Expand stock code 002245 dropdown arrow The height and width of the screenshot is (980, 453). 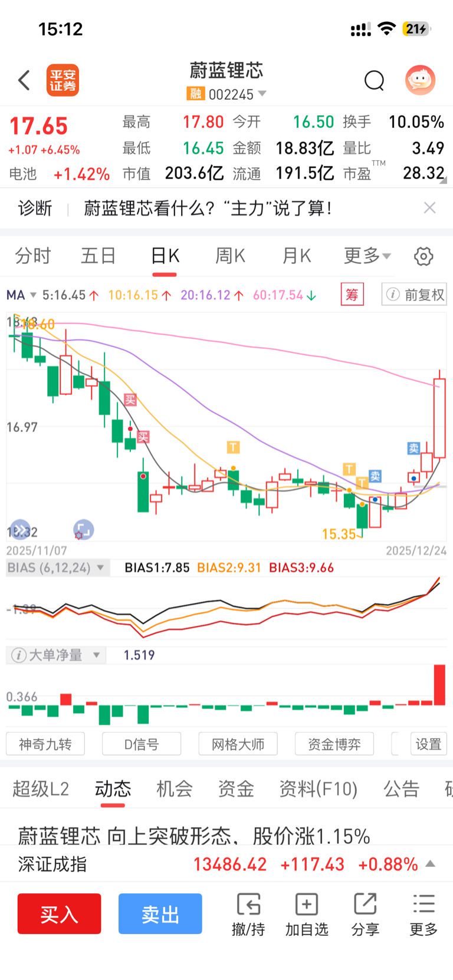(262, 94)
